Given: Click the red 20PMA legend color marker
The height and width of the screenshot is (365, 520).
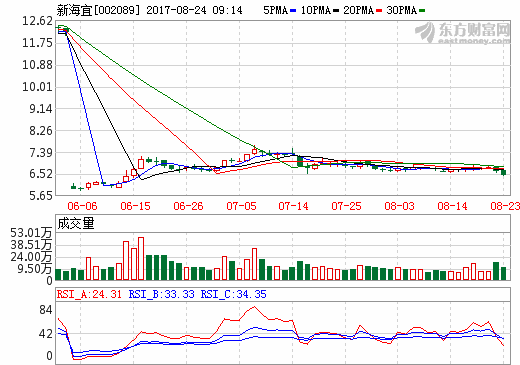Looking at the screenshot, I should [x=379, y=11].
